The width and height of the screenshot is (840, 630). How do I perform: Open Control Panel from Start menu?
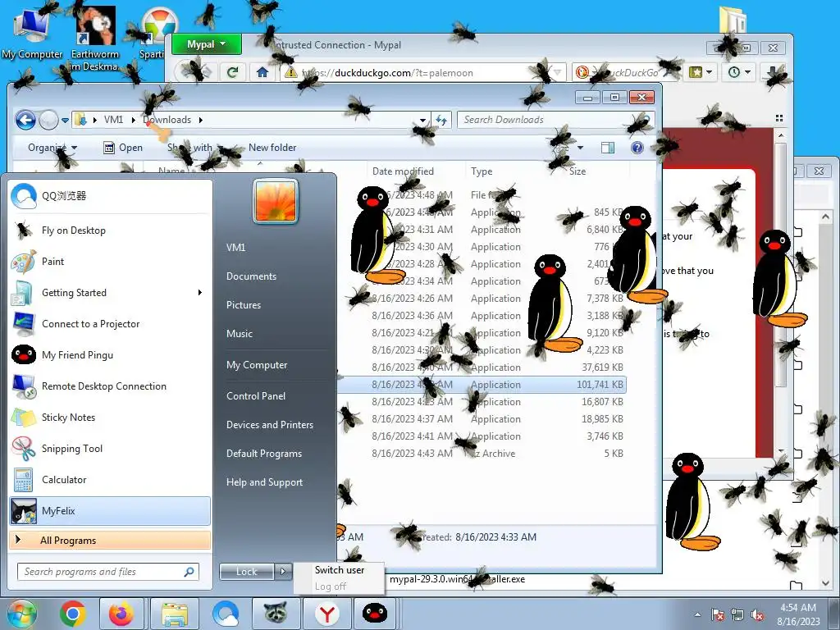point(256,396)
